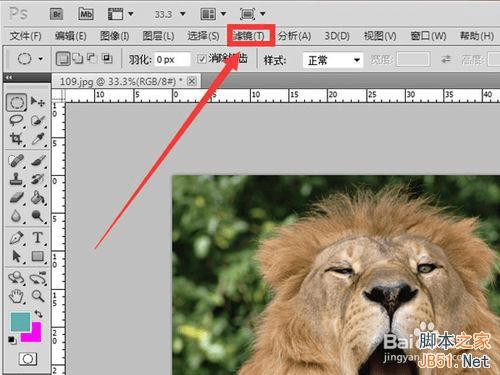Image resolution: width=500 pixels, height=375 pixels.
Task: Open the 窗口(W) menu
Action: (428, 36)
